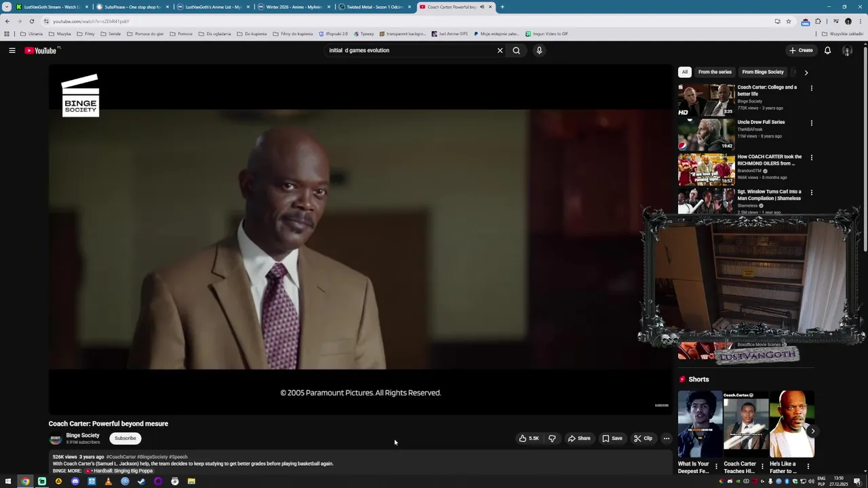
Task: Open Just Anime GIFS bookmark
Action: pyautogui.click(x=450, y=34)
